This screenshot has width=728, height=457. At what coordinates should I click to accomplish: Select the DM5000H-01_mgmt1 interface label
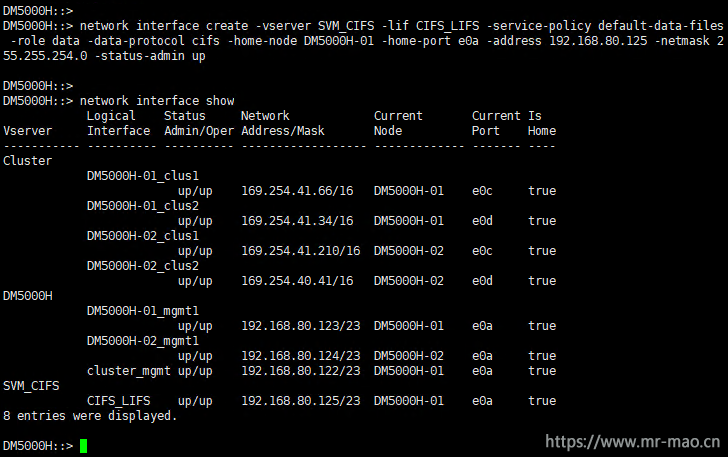tap(143, 311)
